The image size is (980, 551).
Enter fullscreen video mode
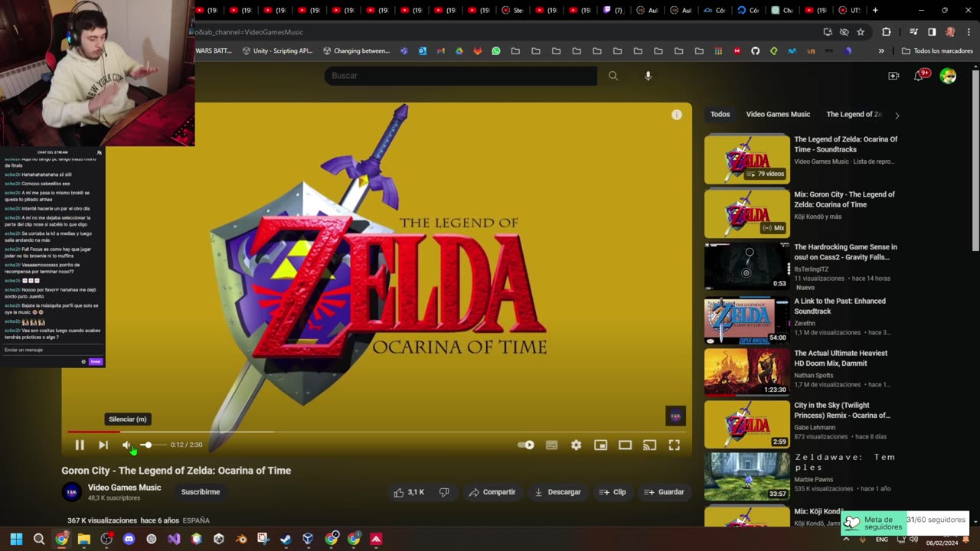674,445
